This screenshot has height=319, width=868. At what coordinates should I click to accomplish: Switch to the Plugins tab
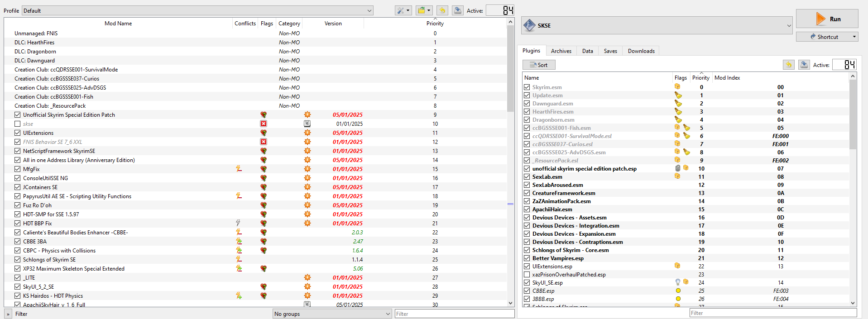(531, 51)
